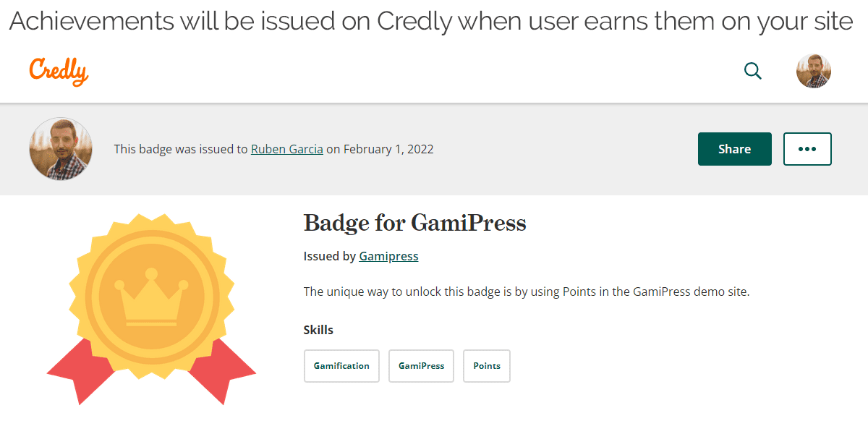Select the crown emblem on the badge

tap(150, 297)
